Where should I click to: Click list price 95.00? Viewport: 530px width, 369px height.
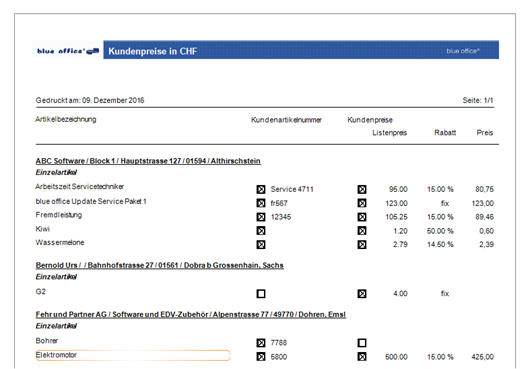click(x=398, y=189)
